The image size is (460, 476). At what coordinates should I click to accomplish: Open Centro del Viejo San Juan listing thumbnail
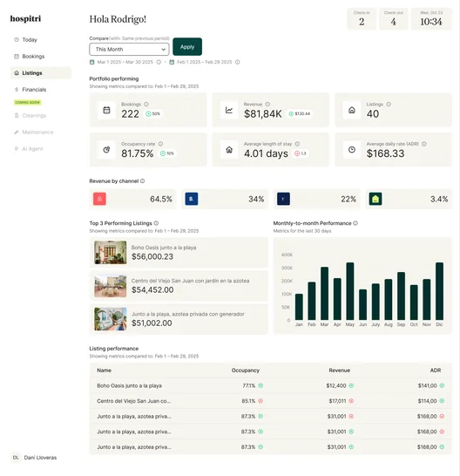(111, 286)
